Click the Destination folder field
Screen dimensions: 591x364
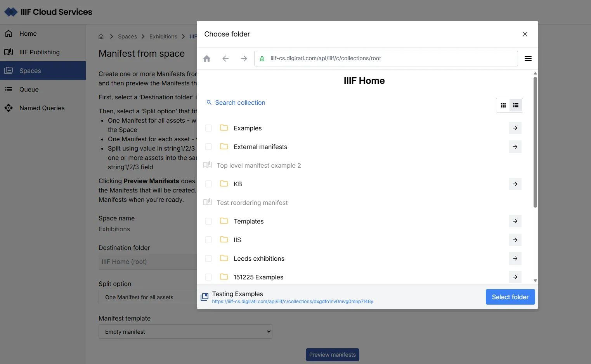click(148, 262)
